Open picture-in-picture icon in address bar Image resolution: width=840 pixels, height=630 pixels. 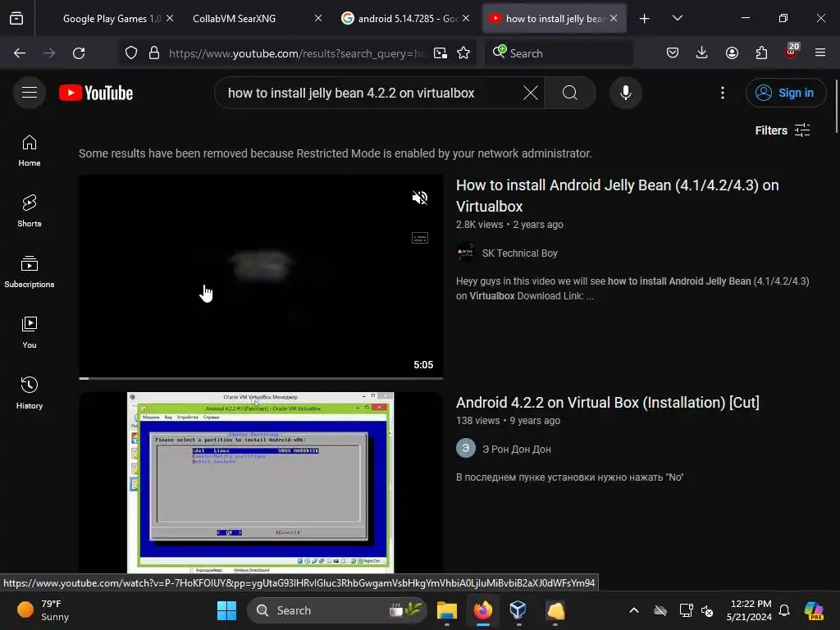click(x=441, y=53)
